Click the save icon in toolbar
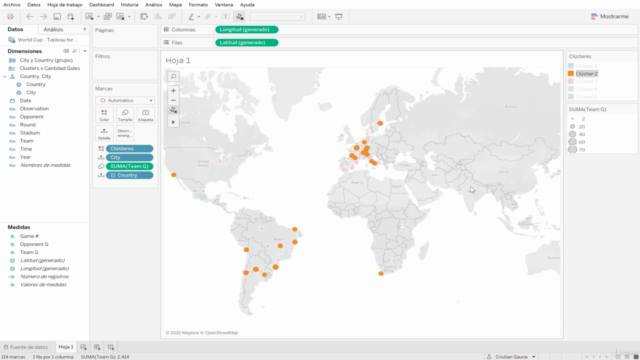The image size is (640, 360). [x=57, y=17]
